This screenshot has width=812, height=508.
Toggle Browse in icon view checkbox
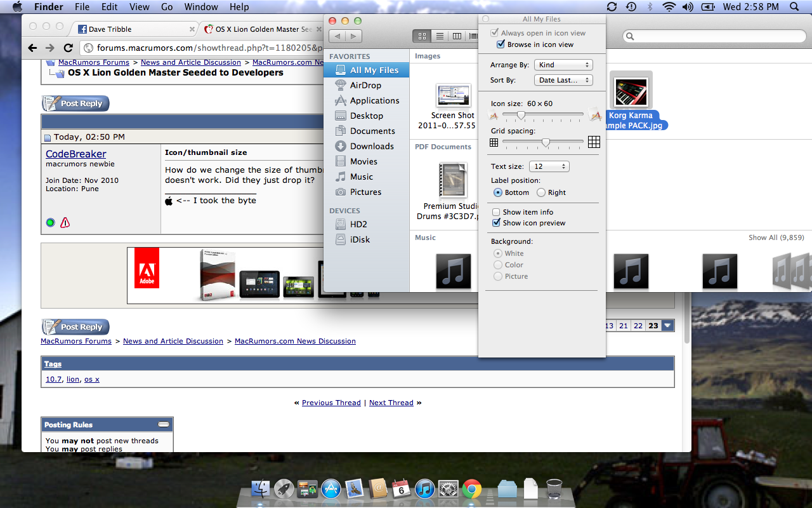click(x=501, y=44)
